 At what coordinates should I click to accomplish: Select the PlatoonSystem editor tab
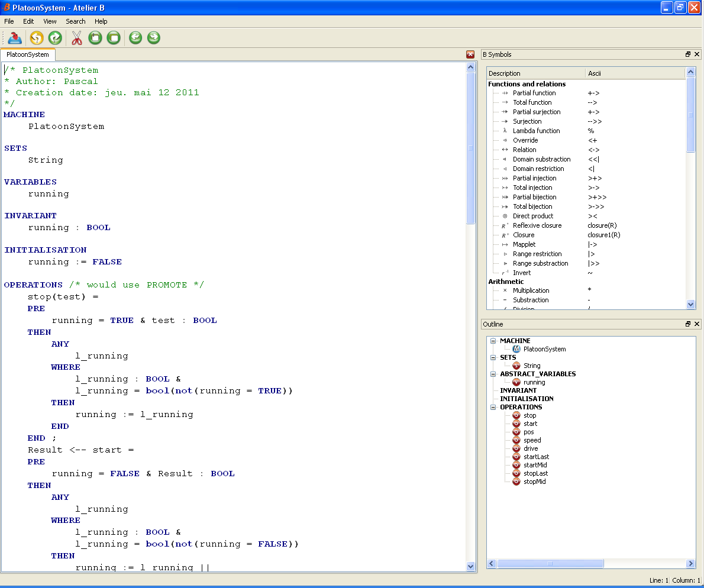[28, 54]
